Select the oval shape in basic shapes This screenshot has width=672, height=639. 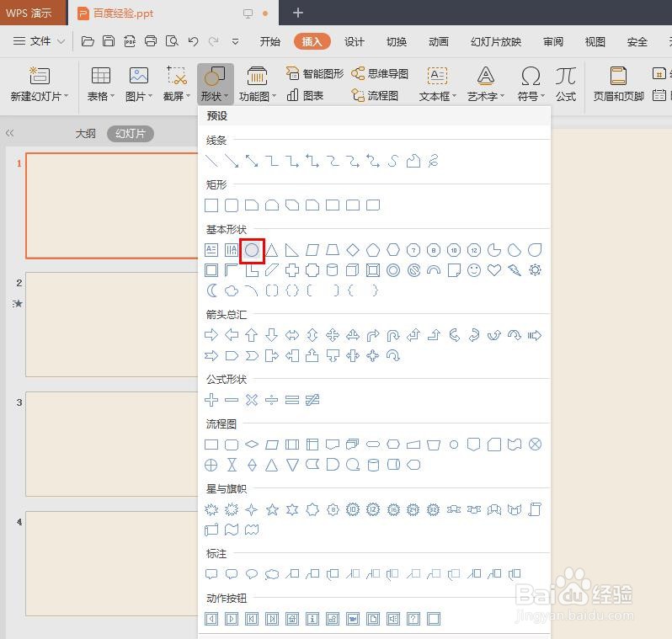[x=252, y=250]
